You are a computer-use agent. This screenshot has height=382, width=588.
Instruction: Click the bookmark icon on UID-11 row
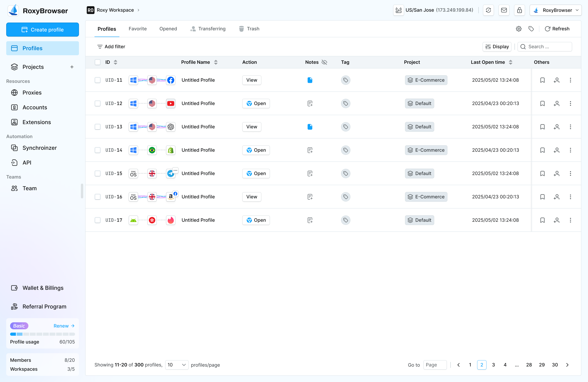542,80
